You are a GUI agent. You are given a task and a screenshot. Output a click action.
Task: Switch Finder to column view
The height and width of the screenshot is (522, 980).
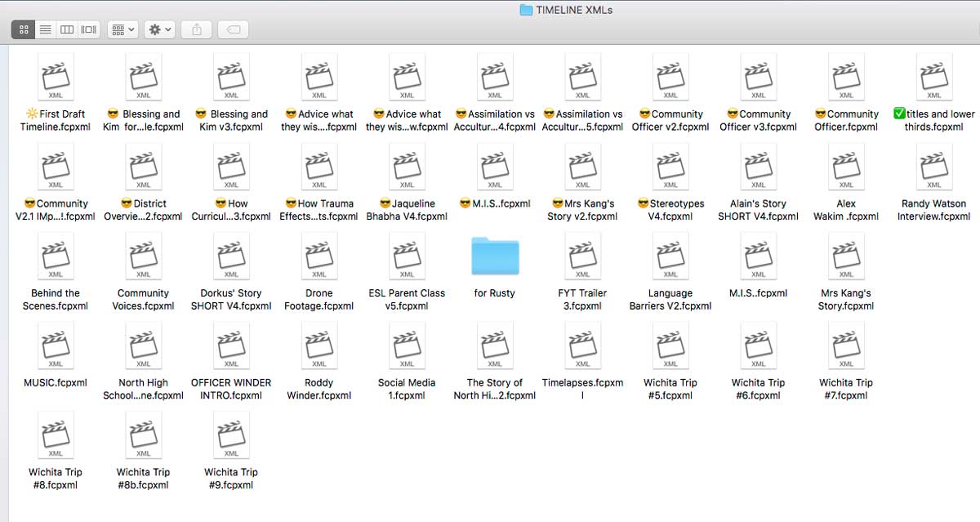tap(67, 29)
